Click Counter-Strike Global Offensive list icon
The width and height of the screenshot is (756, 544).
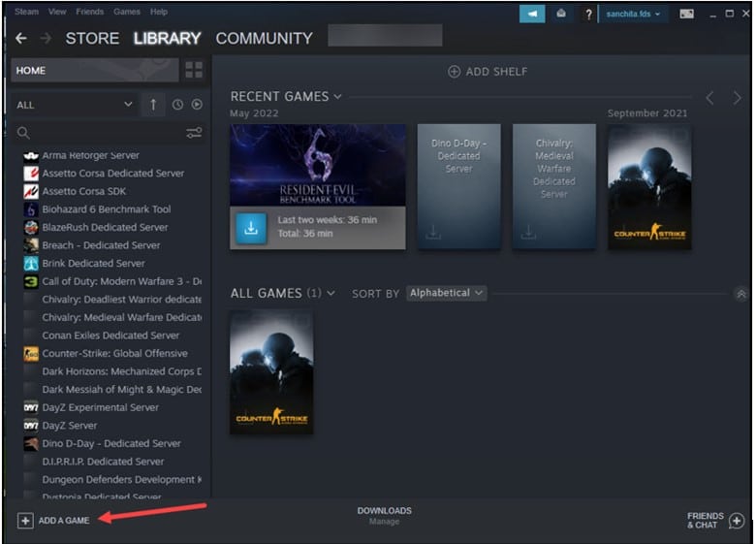pyautogui.click(x=31, y=354)
